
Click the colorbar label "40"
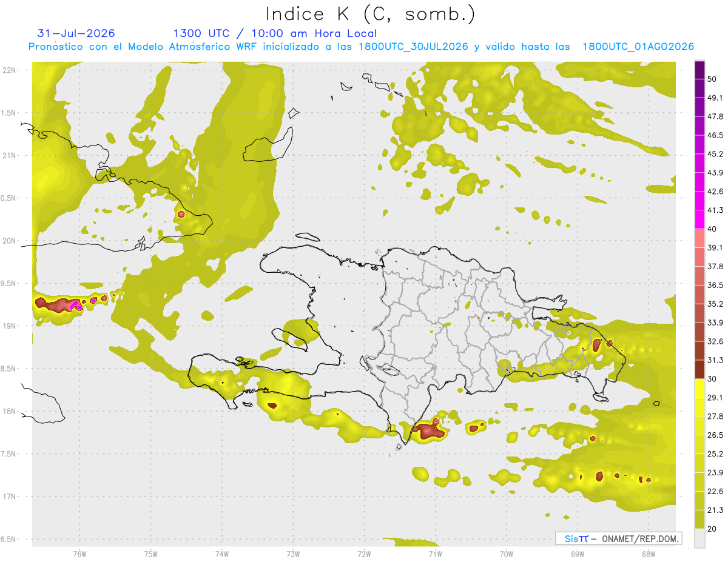(x=712, y=229)
